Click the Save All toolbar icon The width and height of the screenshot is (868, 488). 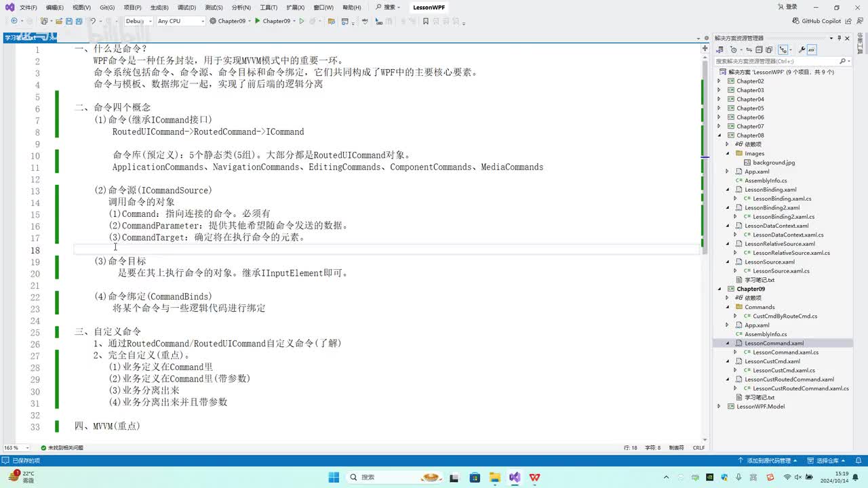[x=79, y=21]
